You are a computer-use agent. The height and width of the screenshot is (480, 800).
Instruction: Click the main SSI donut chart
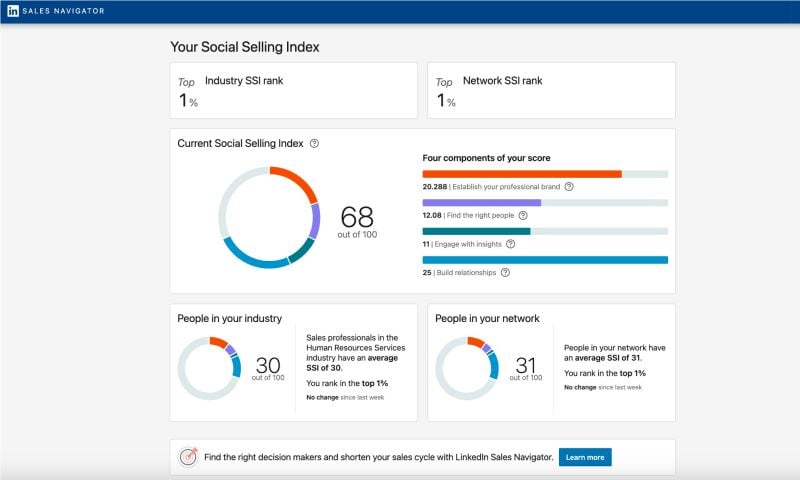pyautogui.click(x=269, y=217)
